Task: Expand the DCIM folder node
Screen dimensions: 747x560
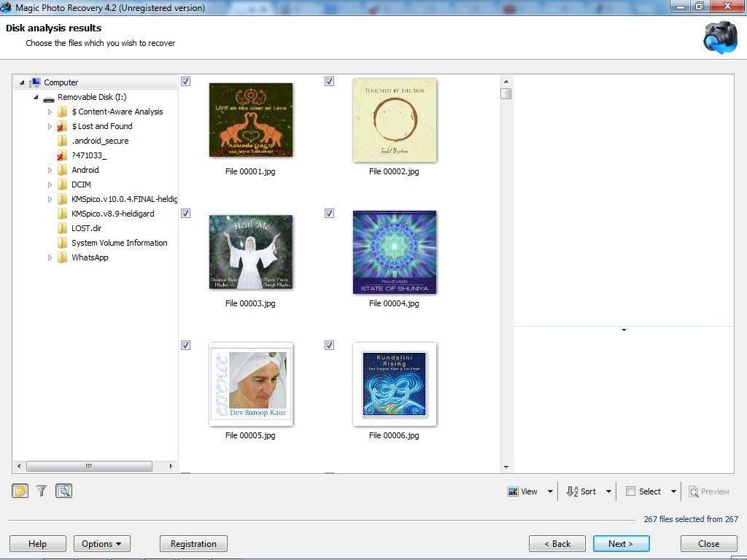Action: [x=50, y=184]
